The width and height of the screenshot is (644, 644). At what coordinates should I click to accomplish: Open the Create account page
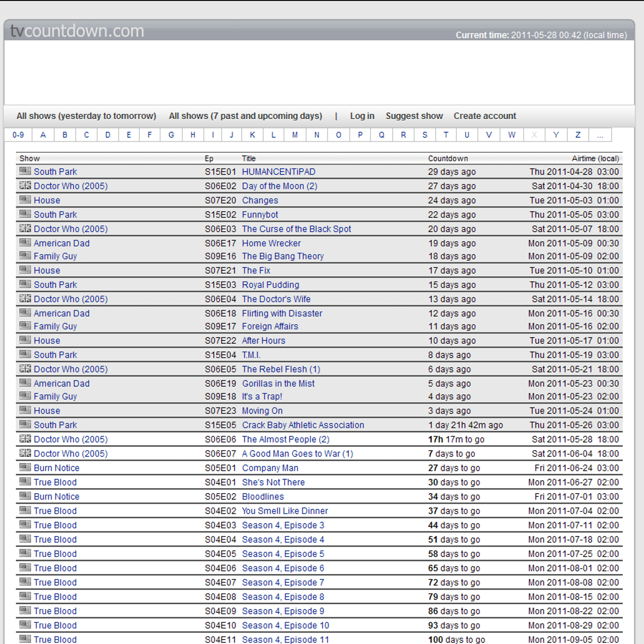coord(485,116)
